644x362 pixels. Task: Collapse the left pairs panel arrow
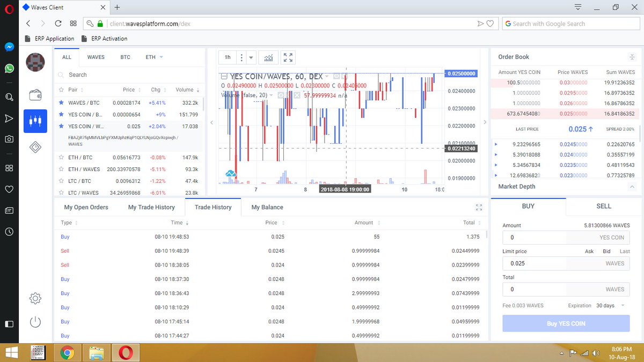(x=211, y=122)
